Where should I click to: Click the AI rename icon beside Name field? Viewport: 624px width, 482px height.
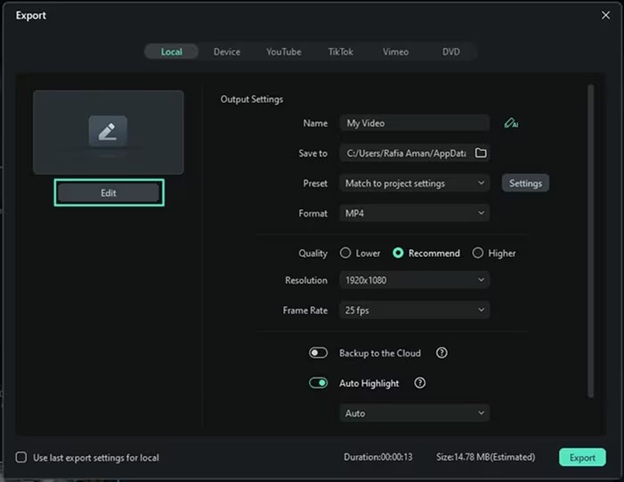[x=511, y=123]
